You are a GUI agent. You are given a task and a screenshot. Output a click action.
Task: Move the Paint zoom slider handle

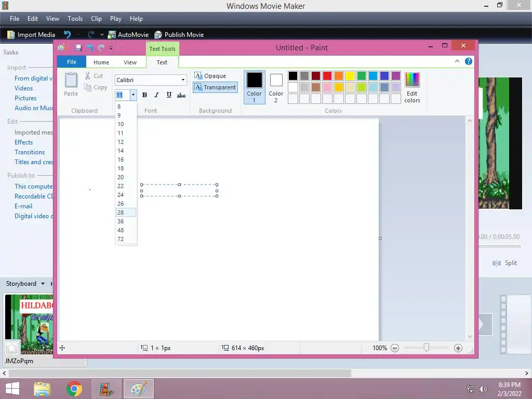tap(427, 348)
